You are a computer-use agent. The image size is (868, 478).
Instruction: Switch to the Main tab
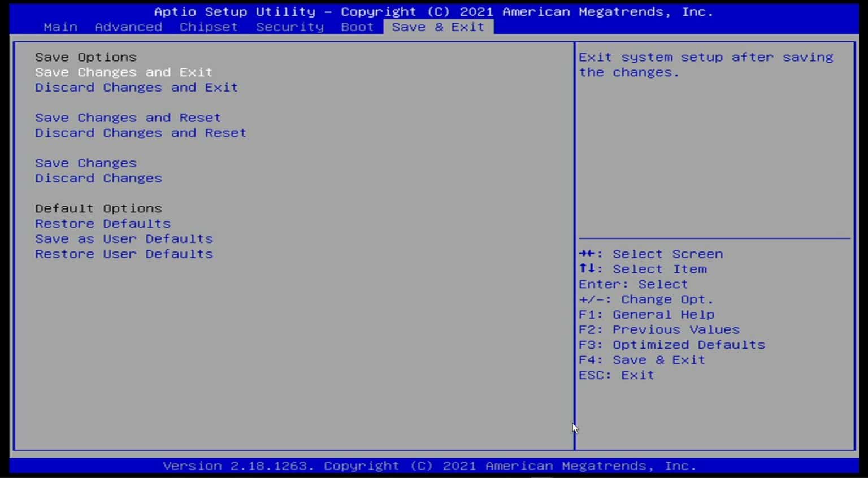pyautogui.click(x=60, y=27)
